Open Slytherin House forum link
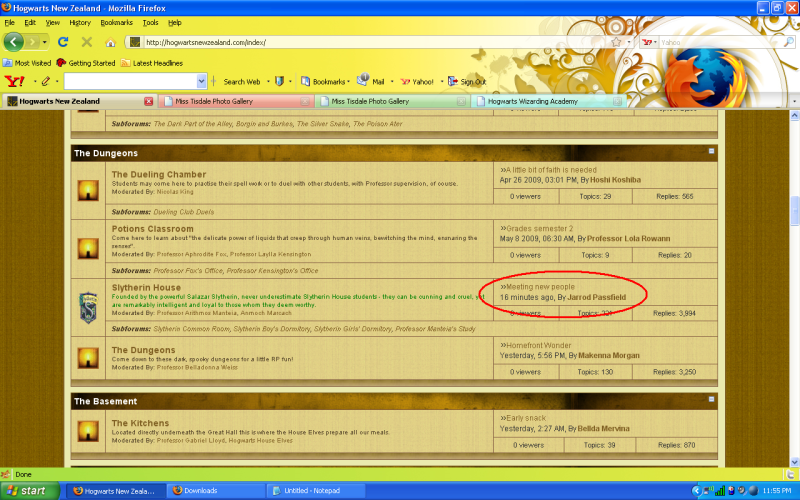Screen dimensions: 800x500 146,288
